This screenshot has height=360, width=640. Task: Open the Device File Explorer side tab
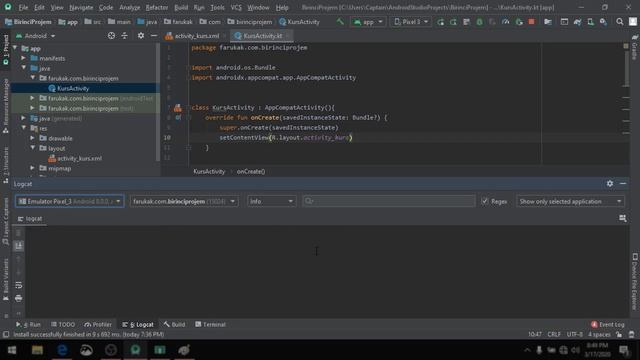[x=635, y=282]
